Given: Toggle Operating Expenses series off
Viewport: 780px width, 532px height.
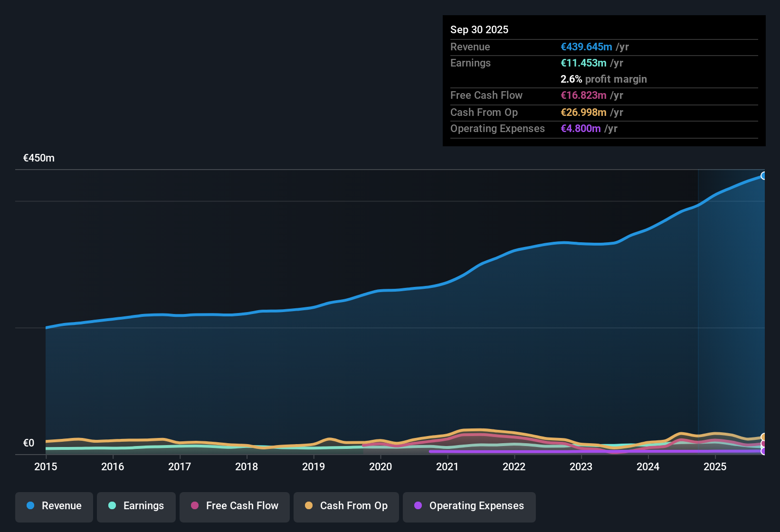Looking at the screenshot, I should click(469, 506).
